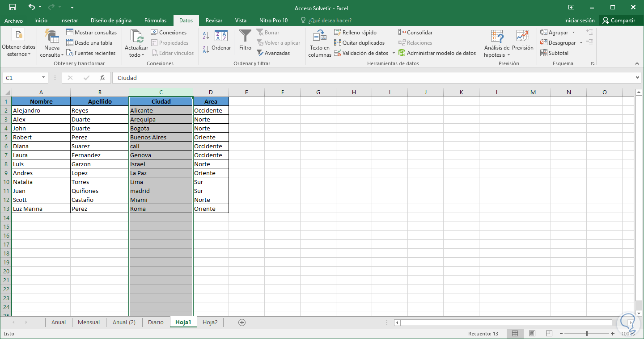This screenshot has height=339, width=644.
Task: Open Avanzadas filter options
Action: tap(273, 53)
